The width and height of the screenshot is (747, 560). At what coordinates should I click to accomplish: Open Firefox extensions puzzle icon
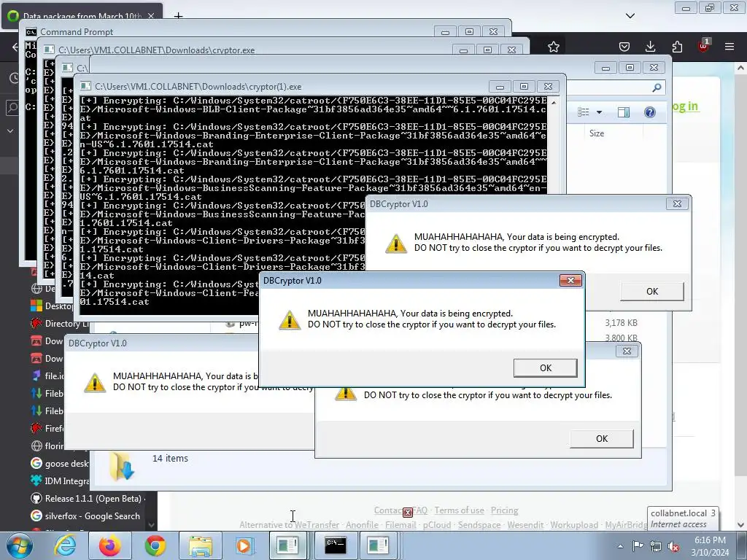point(677,47)
